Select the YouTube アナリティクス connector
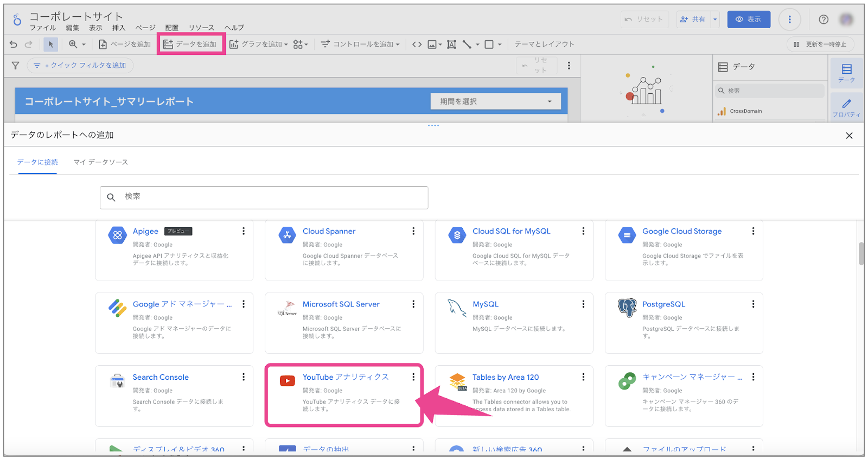Image resolution: width=868 pixels, height=459 pixels. (x=344, y=396)
